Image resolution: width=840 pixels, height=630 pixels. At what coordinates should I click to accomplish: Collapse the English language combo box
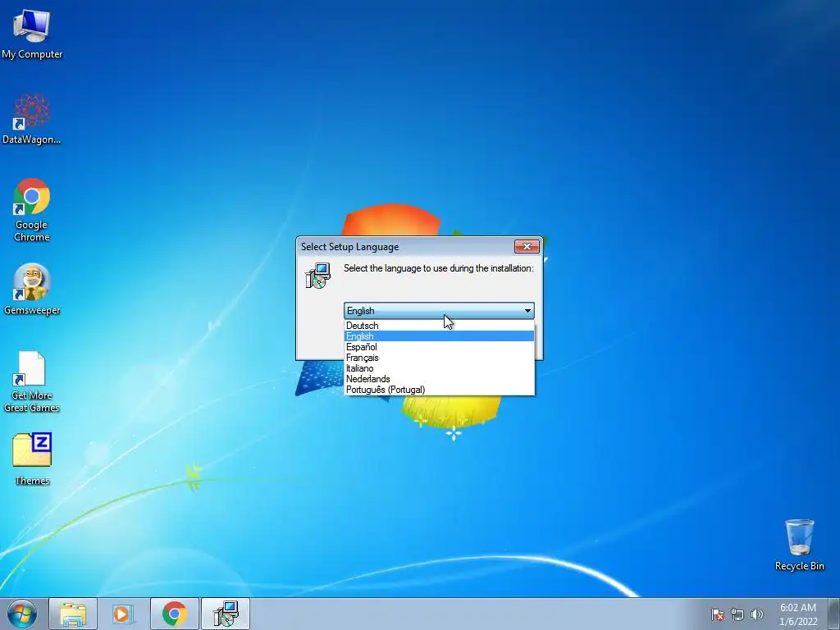[439, 311]
